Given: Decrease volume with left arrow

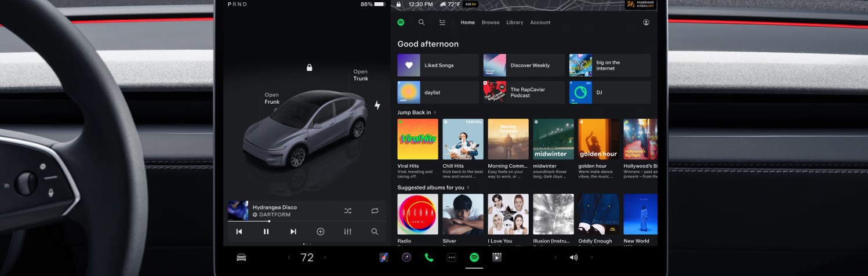Looking at the screenshot, I should coord(555,257).
